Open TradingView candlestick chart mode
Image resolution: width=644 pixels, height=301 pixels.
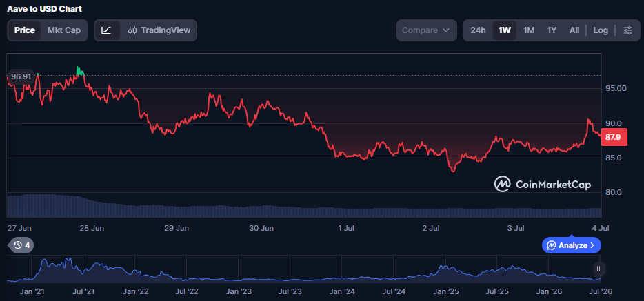[x=159, y=30]
